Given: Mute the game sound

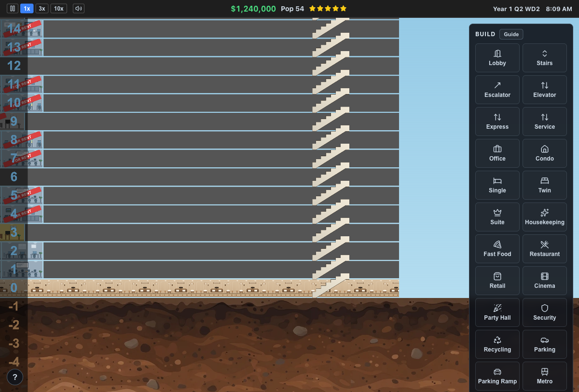Looking at the screenshot, I should pos(79,9).
